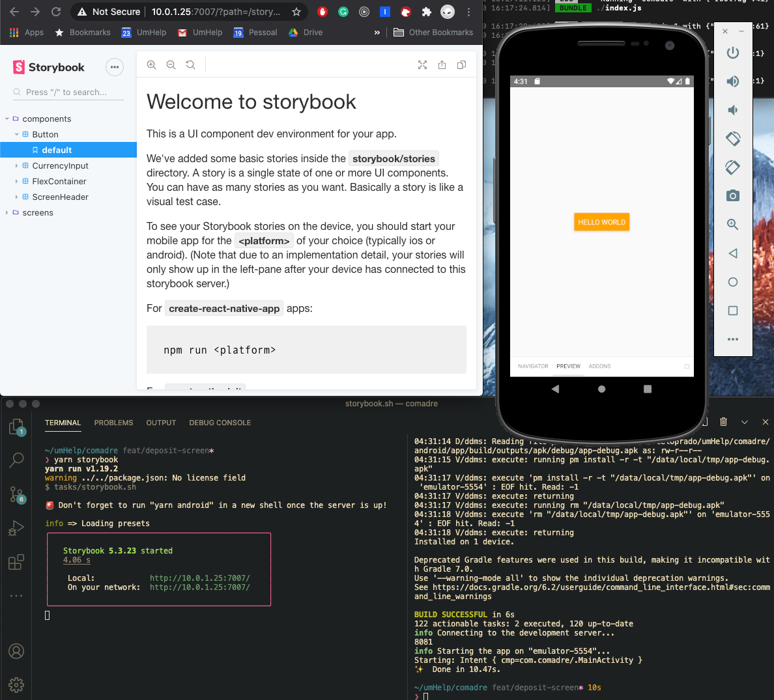This screenshot has height=700, width=774.
Task: Open Other Bookmarks folder
Action: pyautogui.click(x=433, y=33)
